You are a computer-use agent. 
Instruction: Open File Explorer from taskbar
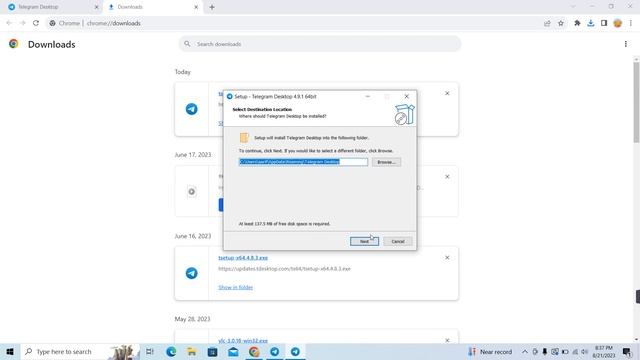pos(191,351)
